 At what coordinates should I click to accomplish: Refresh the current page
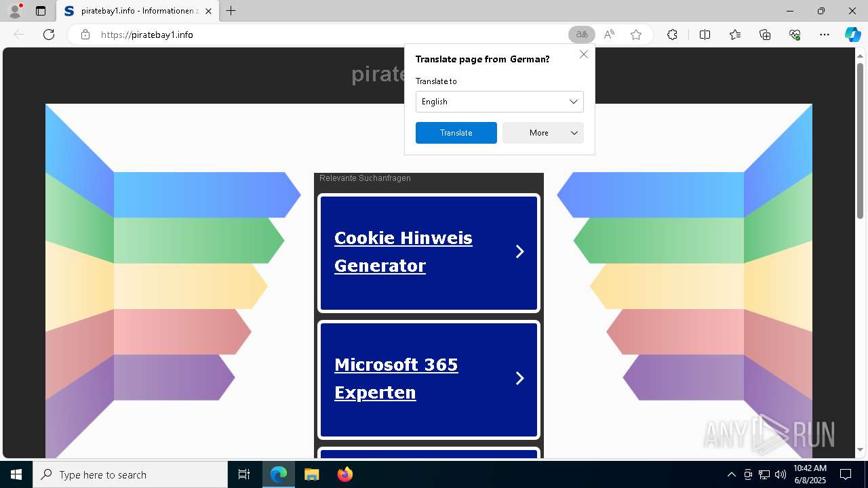coord(49,35)
